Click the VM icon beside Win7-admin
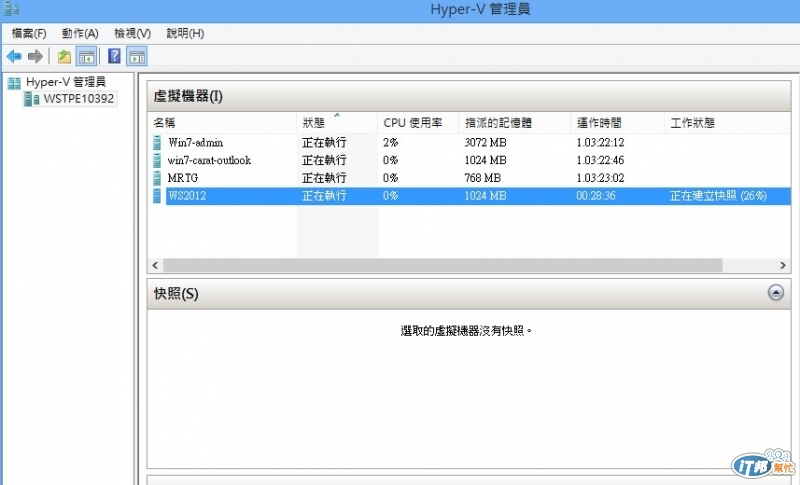Image resolution: width=800 pixels, height=485 pixels. (157, 142)
